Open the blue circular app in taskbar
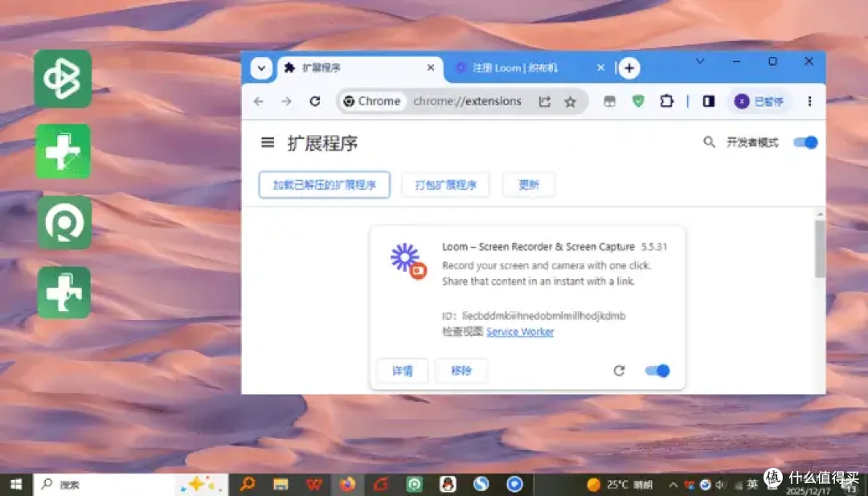The width and height of the screenshot is (868, 496). (x=515, y=485)
